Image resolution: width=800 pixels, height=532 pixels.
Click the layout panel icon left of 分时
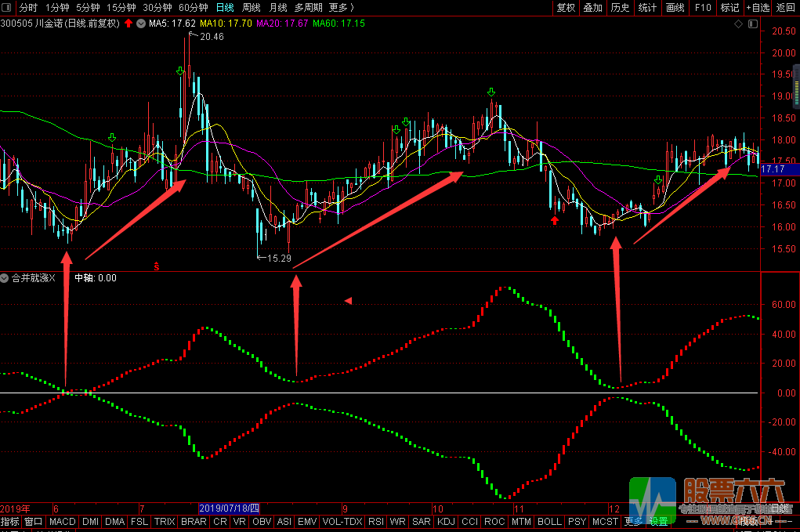coord(6,7)
